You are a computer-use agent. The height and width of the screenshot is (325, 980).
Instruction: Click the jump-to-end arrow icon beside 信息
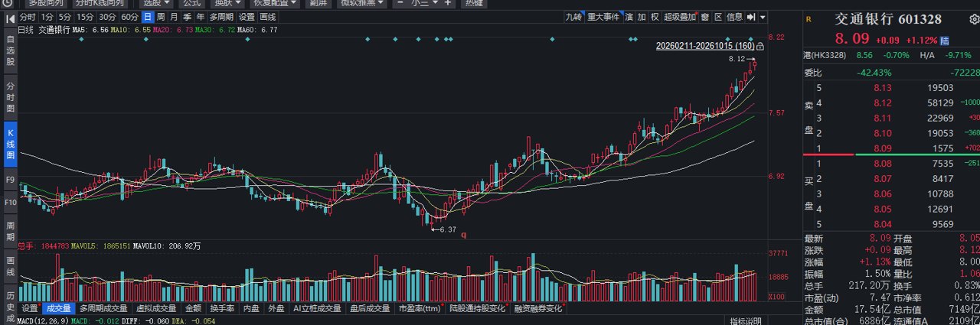(x=751, y=17)
